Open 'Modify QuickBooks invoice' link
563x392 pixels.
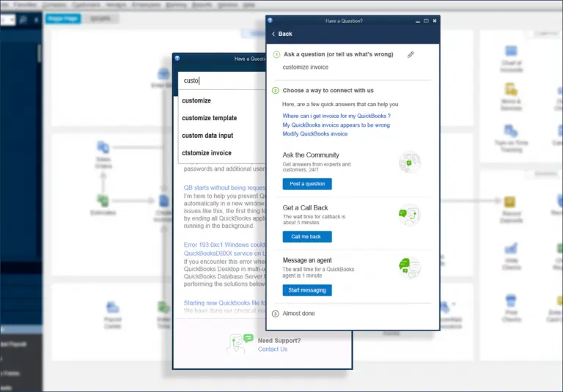[315, 133]
